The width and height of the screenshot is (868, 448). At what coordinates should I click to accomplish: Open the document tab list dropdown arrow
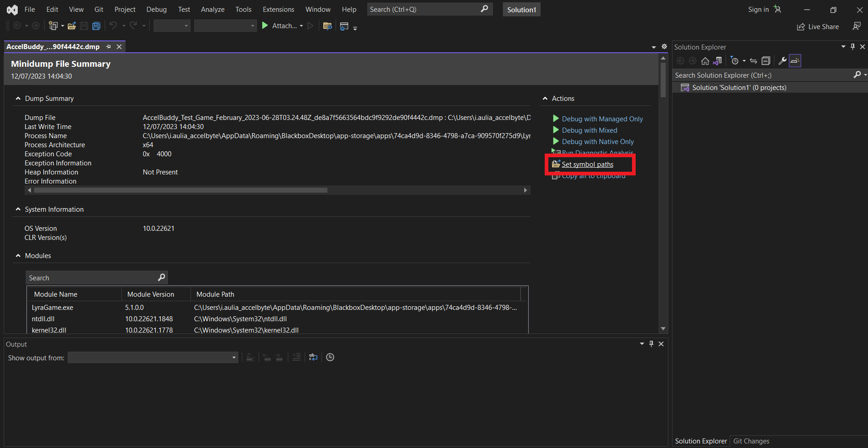[x=654, y=47]
